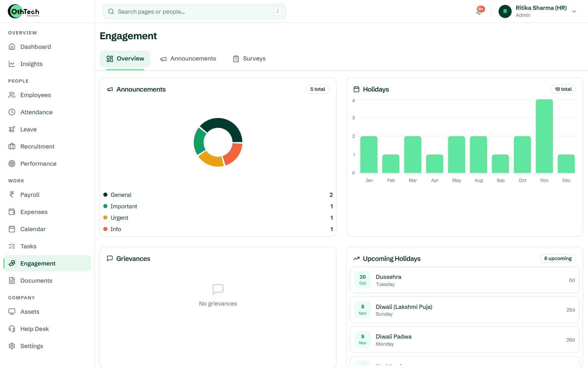Open the Dussehra holiday card
Viewport: 588px width, 368px height.
pyautogui.click(x=465, y=280)
